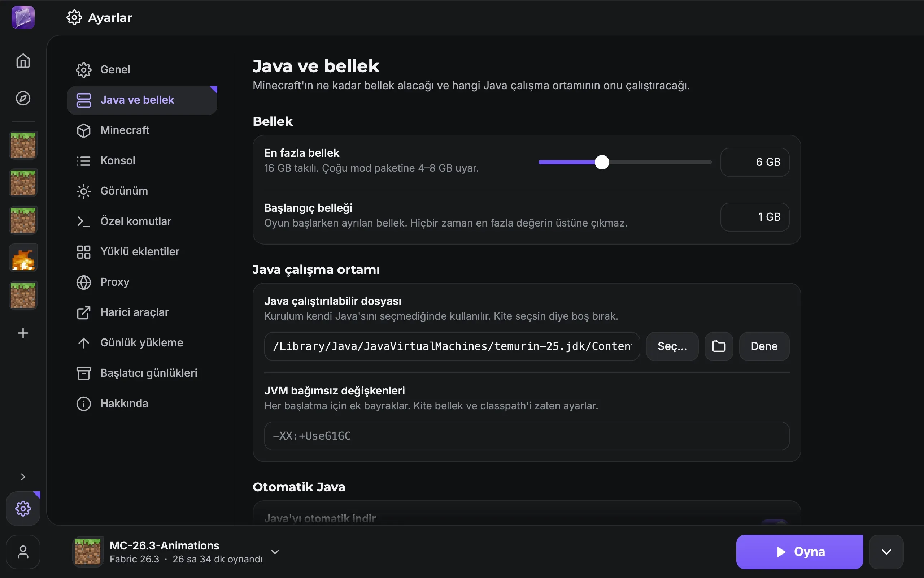The height and width of the screenshot is (578, 924).
Task: Open the Discover compass icon
Action: (x=23, y=98)
